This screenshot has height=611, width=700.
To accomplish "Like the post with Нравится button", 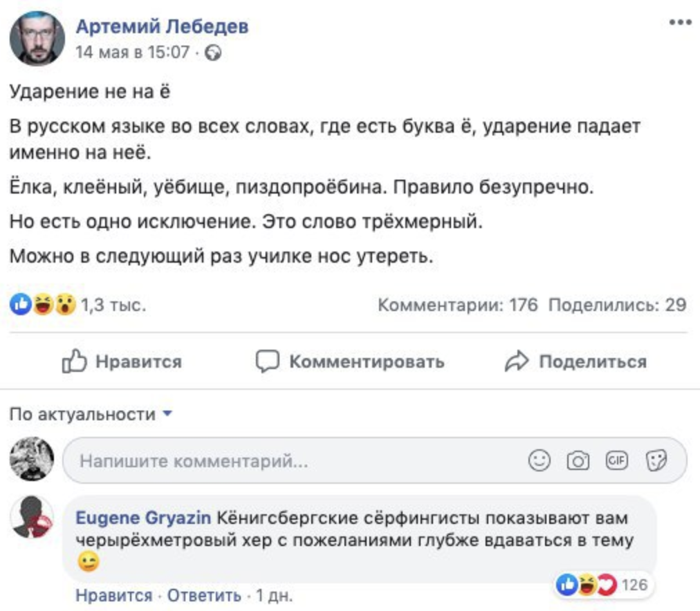I will pyautogui.click(x=122, y=361).
